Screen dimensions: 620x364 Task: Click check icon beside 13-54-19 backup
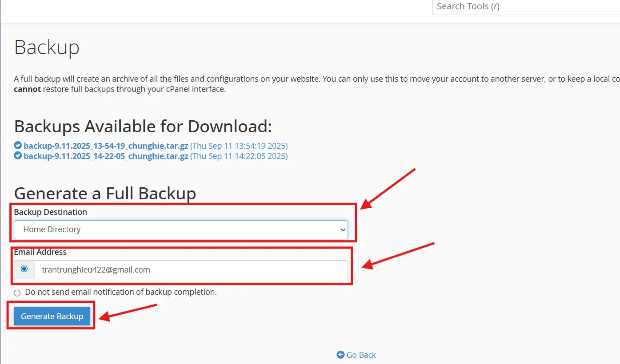pyautogui.click(x=18, y=146)
